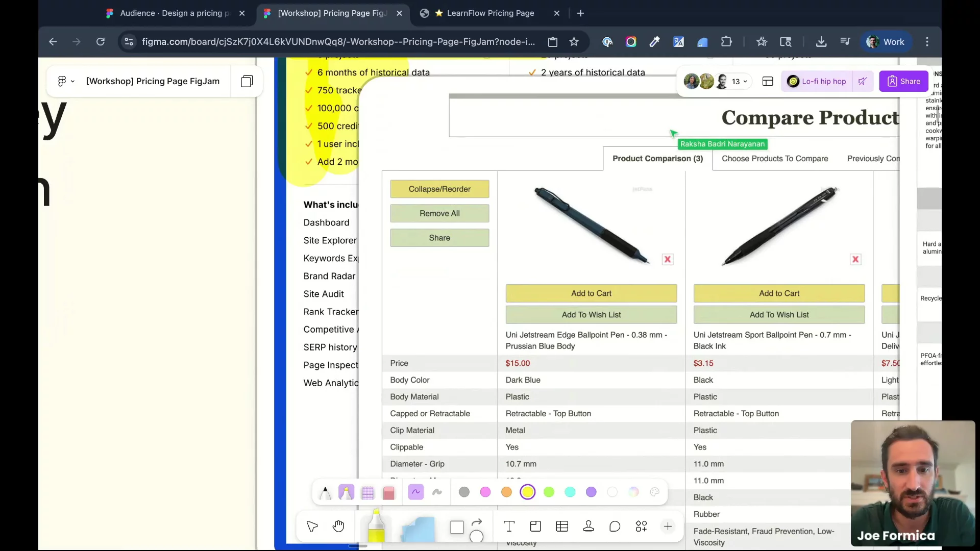Viewport: 980px width, 551px height.
Task: Remove the Jetstream Edge pen with red X
Action: tap(668, 260)
